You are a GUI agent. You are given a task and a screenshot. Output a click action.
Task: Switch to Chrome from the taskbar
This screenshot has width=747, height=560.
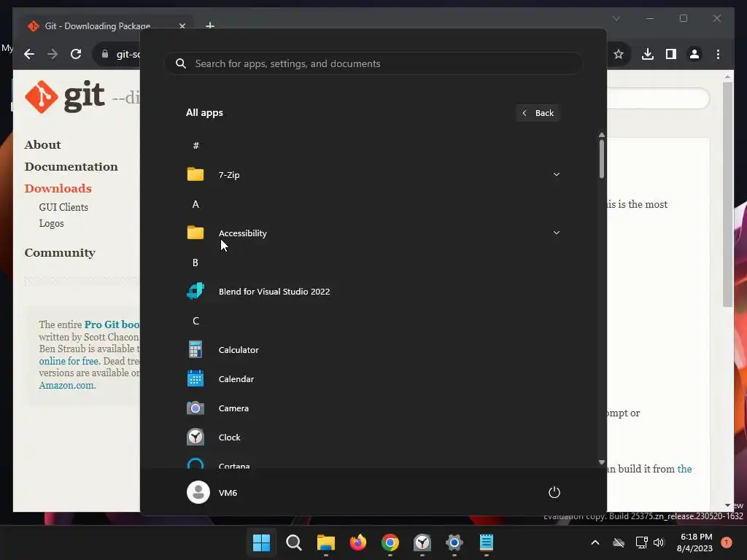click(x=390, y=542)
